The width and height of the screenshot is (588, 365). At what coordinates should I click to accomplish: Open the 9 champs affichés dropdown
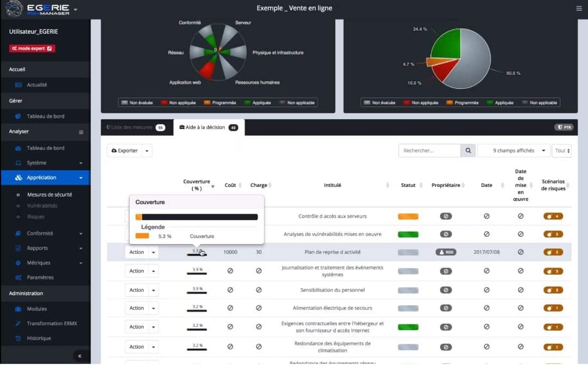point(513,150)
